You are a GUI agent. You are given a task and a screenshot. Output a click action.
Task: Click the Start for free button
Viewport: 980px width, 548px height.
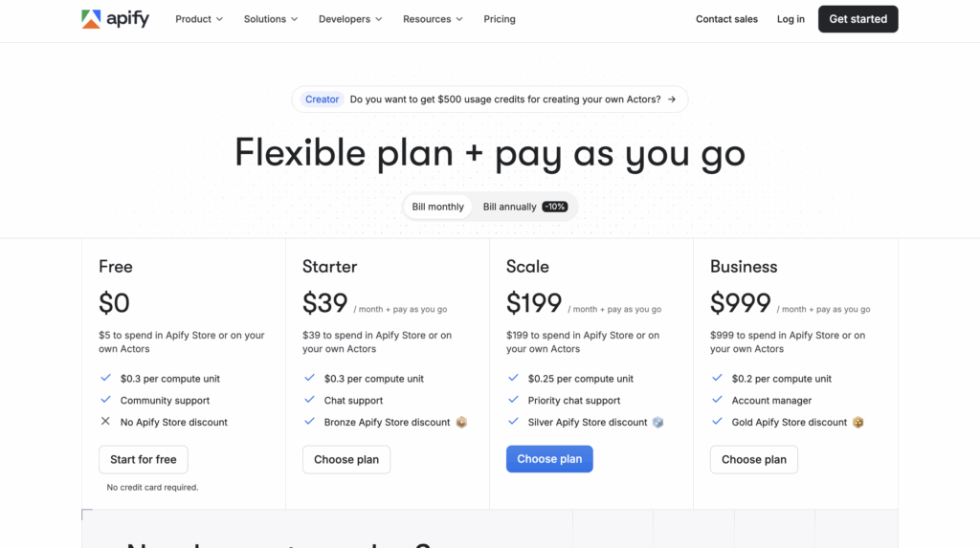click(144, 459)
